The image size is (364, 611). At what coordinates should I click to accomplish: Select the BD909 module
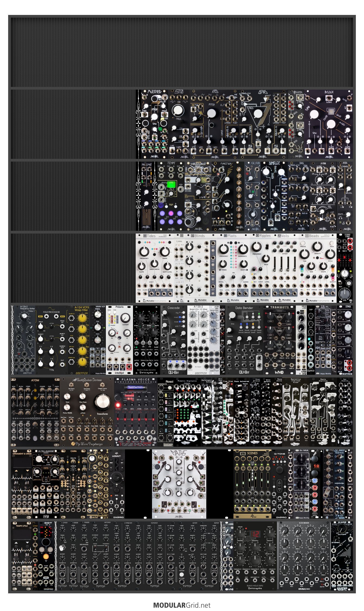pyautogui.click(x=209, y=556)
